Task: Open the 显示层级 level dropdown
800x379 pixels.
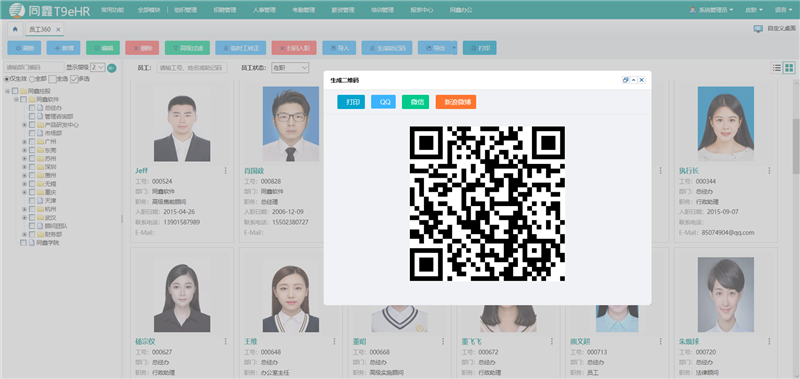Action: point(97,67)
